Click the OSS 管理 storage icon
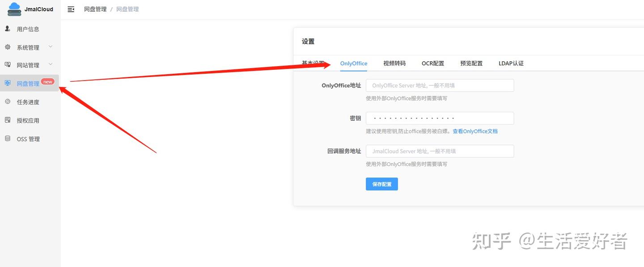This screenshot has height=267, width=644. pos(7,139)
